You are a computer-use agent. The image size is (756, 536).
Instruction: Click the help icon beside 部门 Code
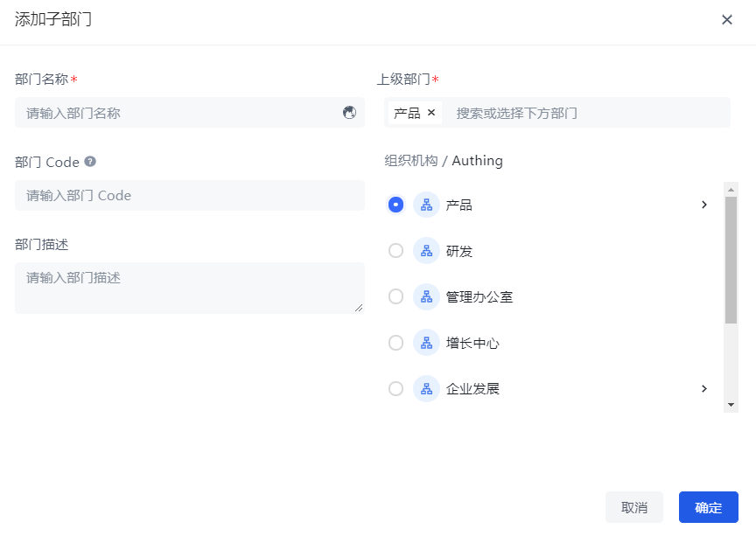coord(90,162)
